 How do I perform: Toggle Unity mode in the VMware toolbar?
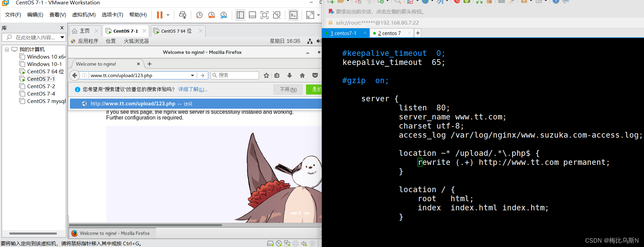(x=276, y=15)
